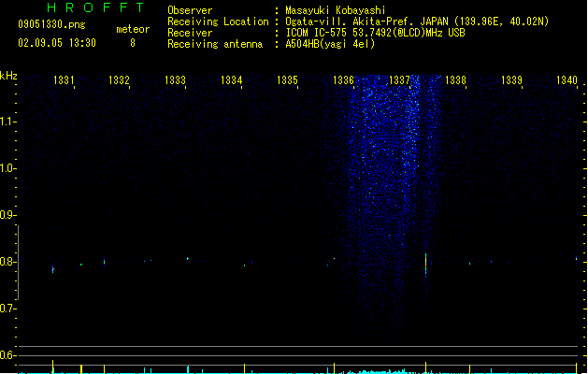Click the 1340 time axis label
Screen dimensions: 588x374
point(566,80)
